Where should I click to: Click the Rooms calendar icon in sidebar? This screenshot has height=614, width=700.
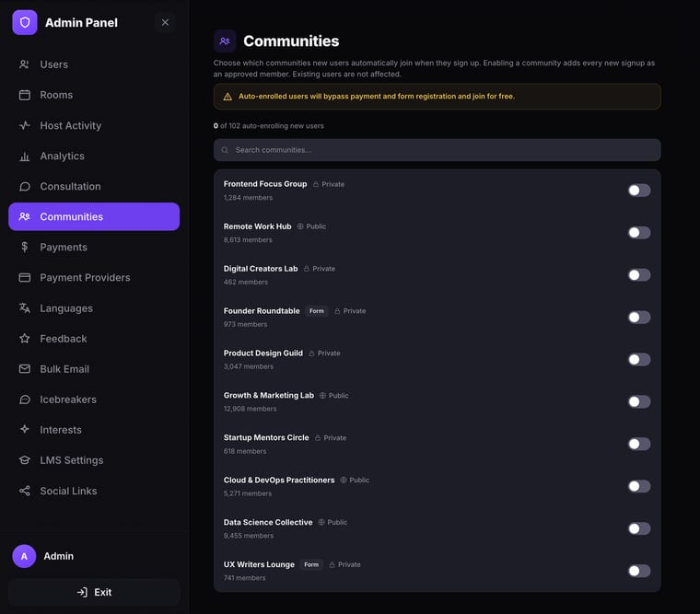pos(25,95)
